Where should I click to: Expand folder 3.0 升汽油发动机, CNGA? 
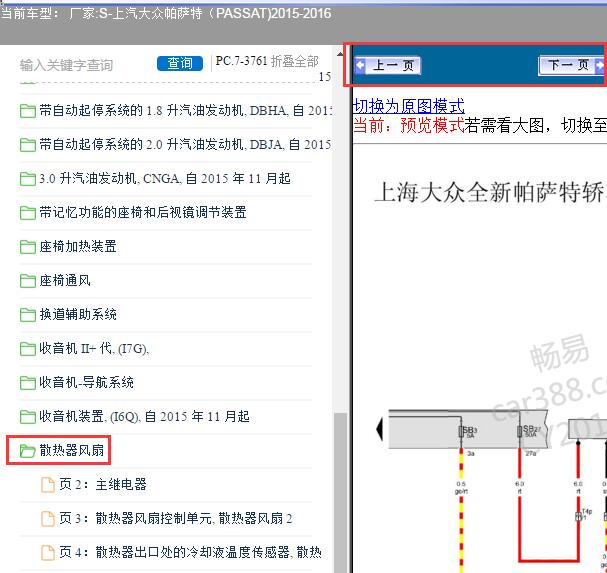click(165, 178)
